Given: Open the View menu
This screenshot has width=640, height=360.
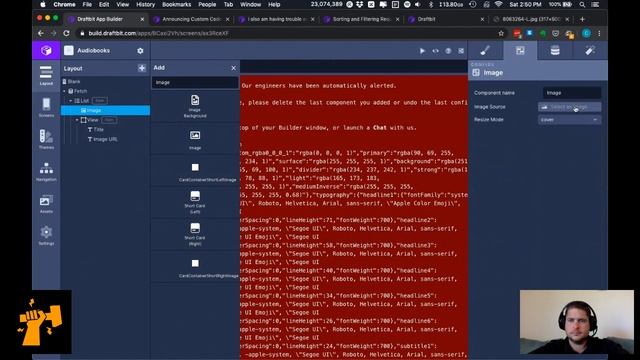Looking at the screenshot, I should pos(122,4).
